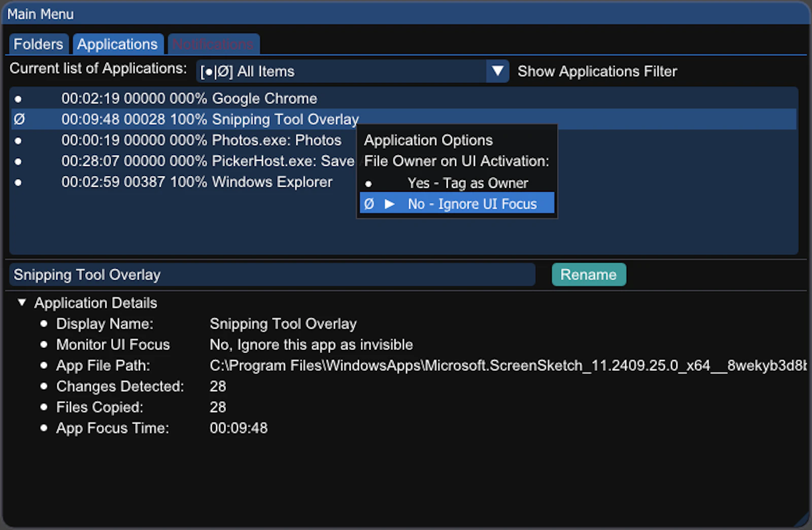Click the bullet status icon for Windows Explorer
This screenshot has height=530, width=812.
[18, 182]
